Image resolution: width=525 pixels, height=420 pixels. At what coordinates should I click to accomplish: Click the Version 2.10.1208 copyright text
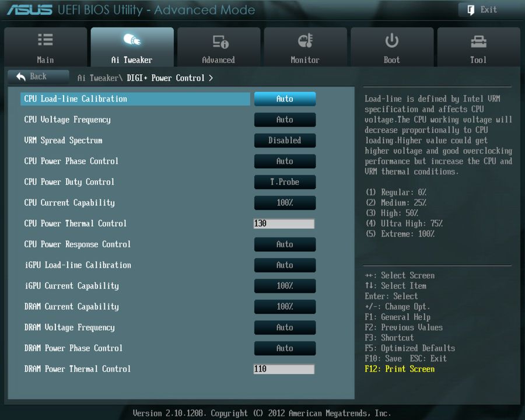pos(262,413)
